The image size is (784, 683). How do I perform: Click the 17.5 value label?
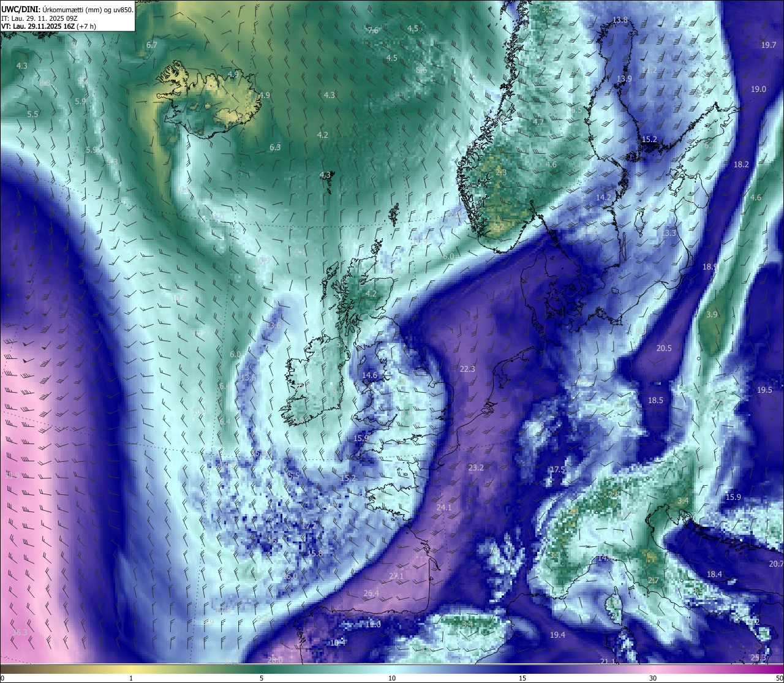point(557,469)
